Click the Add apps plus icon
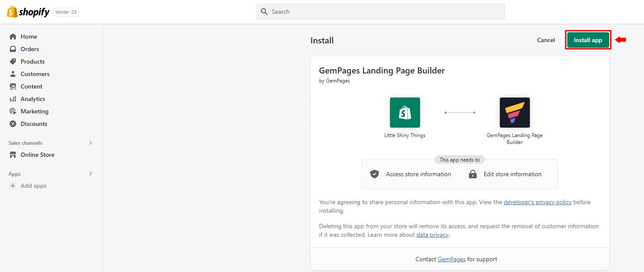Screen dimensions: 644x272 13,186
